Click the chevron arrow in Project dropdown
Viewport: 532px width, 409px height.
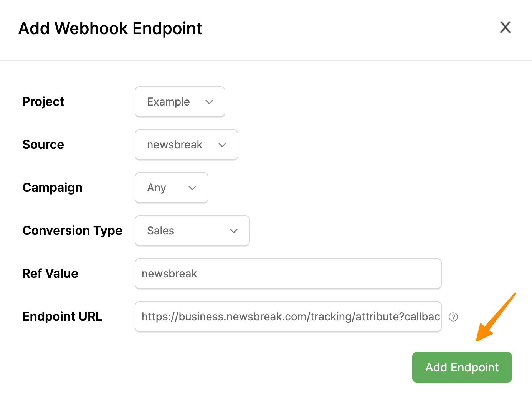click(x=209, y=102)
